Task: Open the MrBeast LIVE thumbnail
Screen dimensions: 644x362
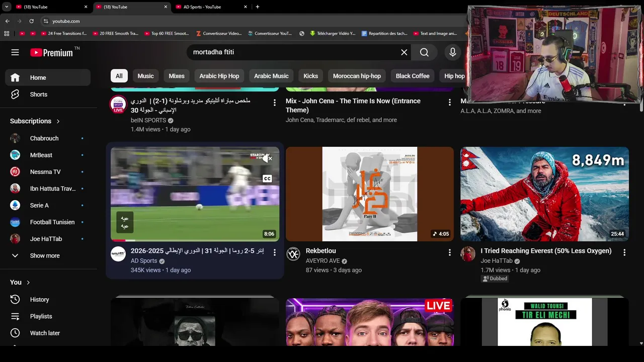Action: pyautogui.click(x=370, y=322)
